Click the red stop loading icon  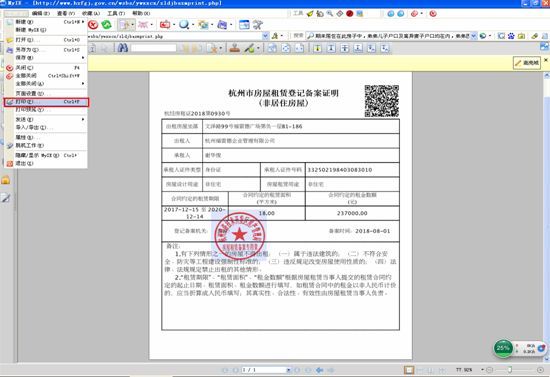[93, 25]
